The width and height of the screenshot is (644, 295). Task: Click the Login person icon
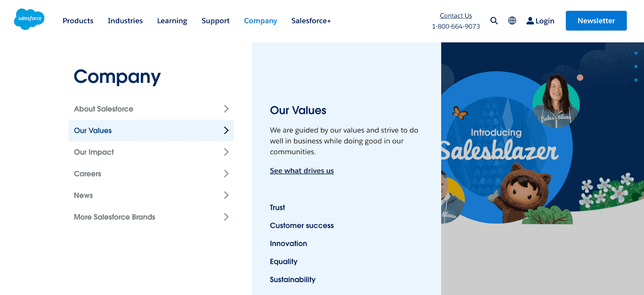pos(530,20)
